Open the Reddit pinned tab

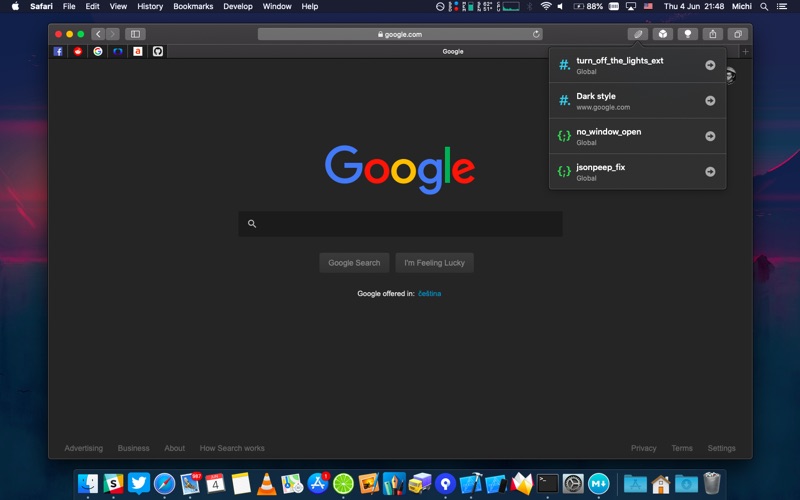click(x=78, y=52)
